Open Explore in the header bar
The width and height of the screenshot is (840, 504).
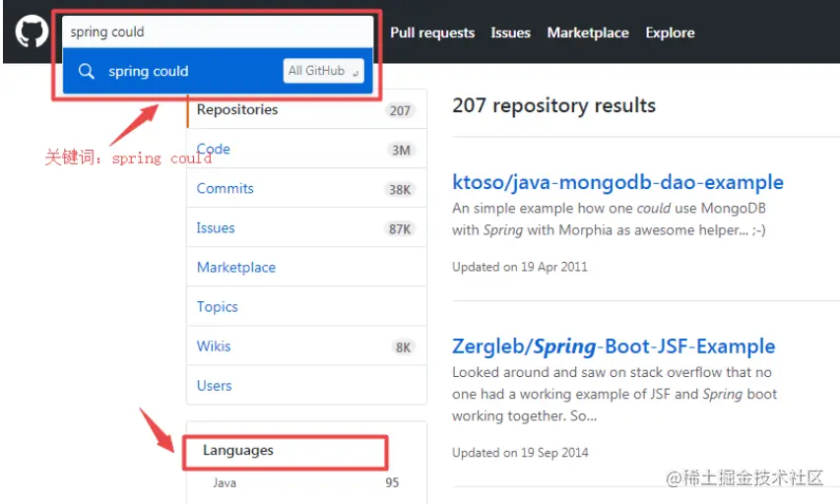[670, 32]
